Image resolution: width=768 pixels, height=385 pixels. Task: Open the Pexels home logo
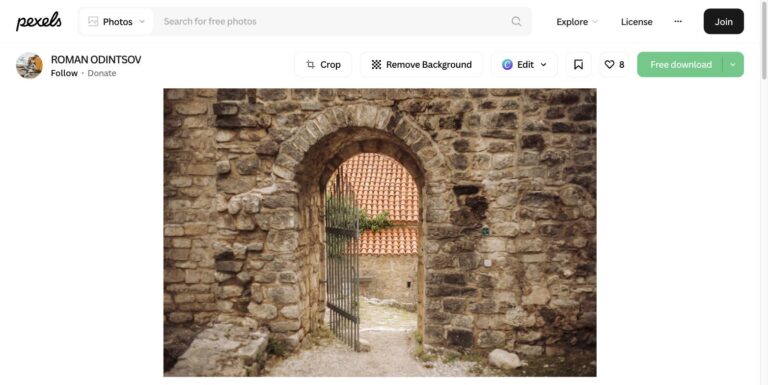(39, 21)
